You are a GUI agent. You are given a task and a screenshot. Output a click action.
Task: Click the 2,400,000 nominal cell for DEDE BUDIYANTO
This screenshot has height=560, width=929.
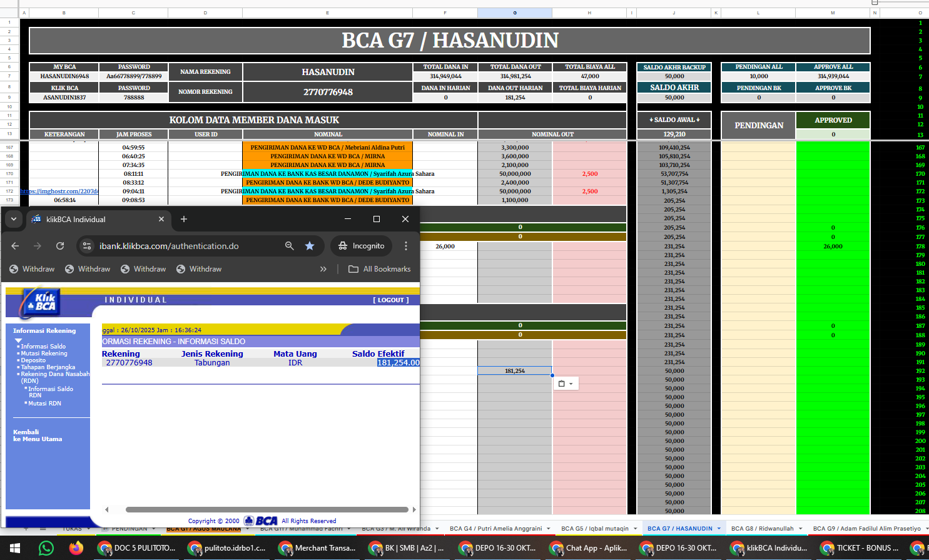tap(515, 183)
